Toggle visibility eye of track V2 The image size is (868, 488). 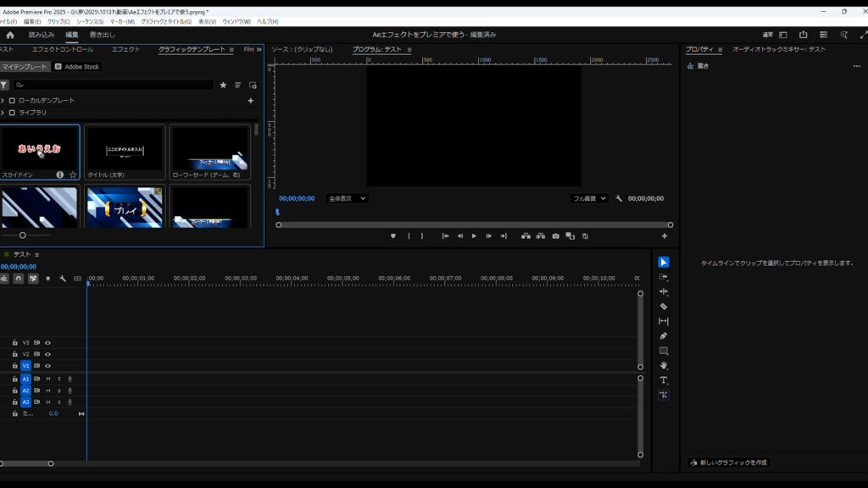[48, 354]
